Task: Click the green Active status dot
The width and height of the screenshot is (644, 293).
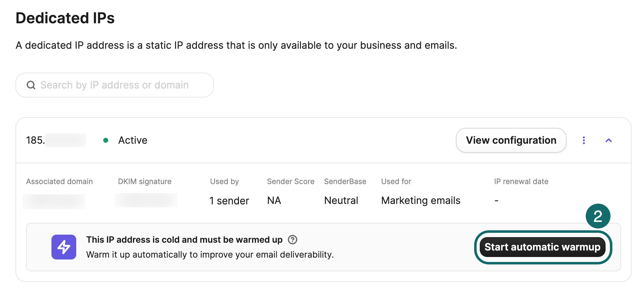Action: 106,140
